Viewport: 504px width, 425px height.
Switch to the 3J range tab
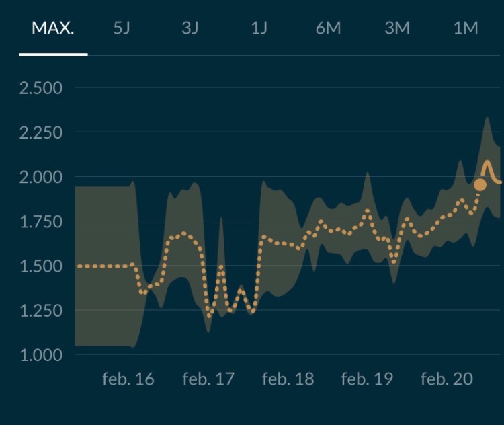(190, 29)
